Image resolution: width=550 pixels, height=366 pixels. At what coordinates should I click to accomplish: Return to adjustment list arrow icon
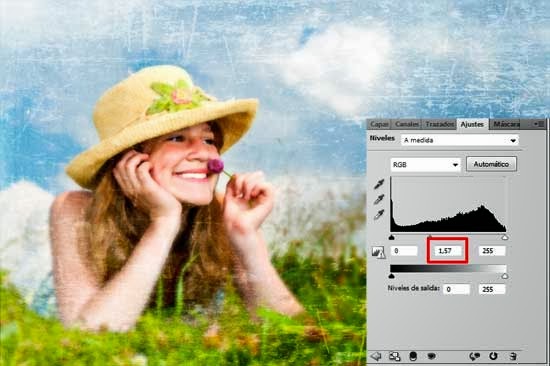tap(376, 356)
